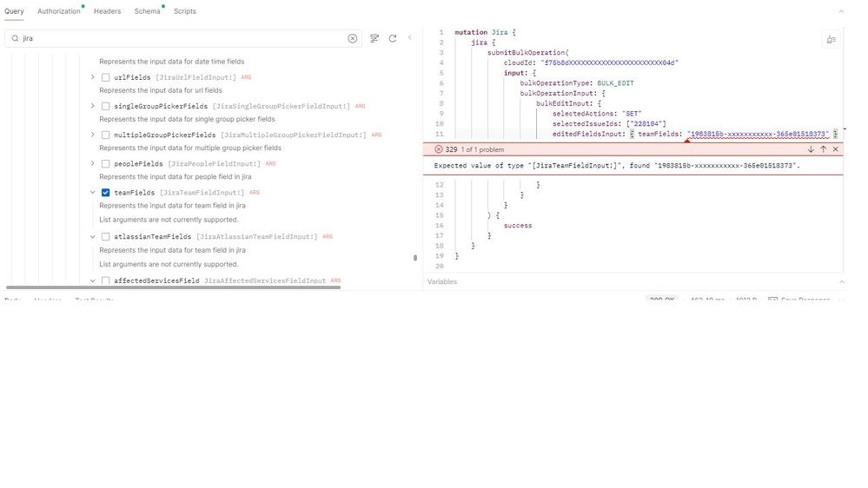This screenshot has width=868, height=488.
Task: Check the singleGroupPickerFields checkbox
Action: [105, 106]
